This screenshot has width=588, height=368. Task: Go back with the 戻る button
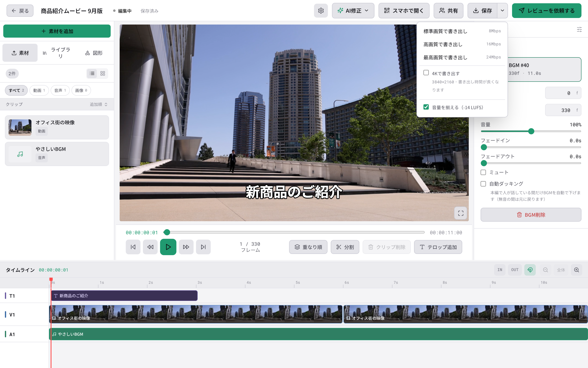pos(20,11)
